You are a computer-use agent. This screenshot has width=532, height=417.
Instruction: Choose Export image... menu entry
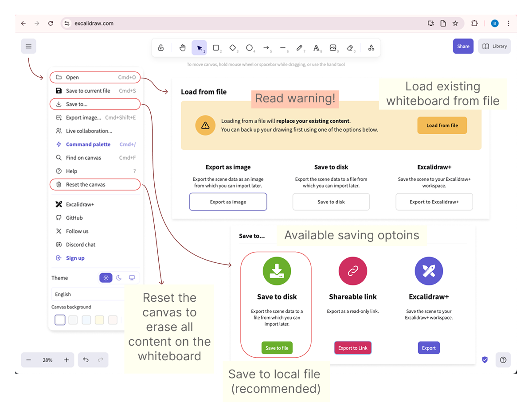pos(95,117)
